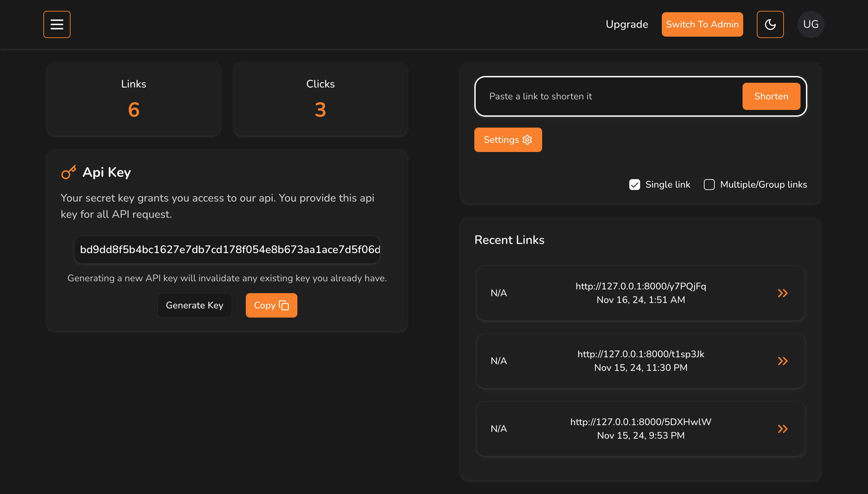Click the Shorten button
The width and height of the screenshot is (868, 494).
point(771,96)
